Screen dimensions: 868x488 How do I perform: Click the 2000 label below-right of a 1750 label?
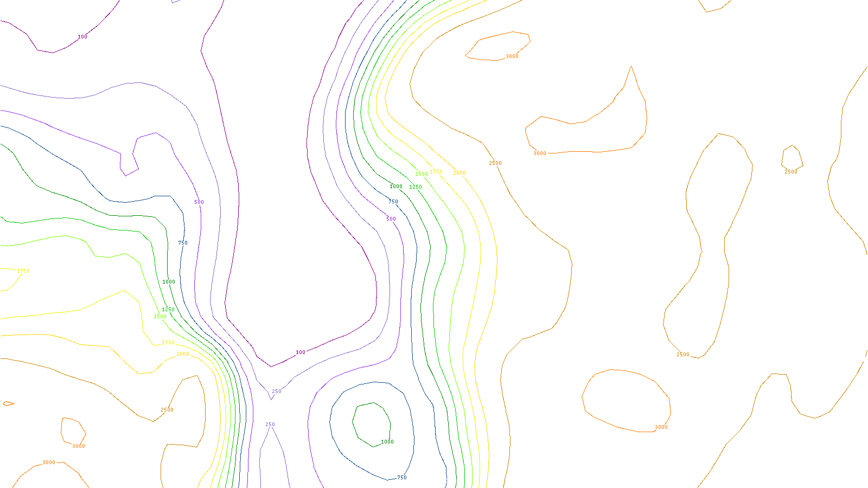coord(183,354)
